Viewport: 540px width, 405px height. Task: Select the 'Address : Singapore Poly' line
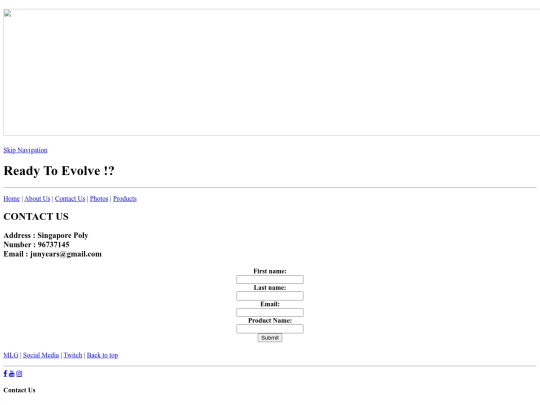pyautogui.click(x=46, y=236)
